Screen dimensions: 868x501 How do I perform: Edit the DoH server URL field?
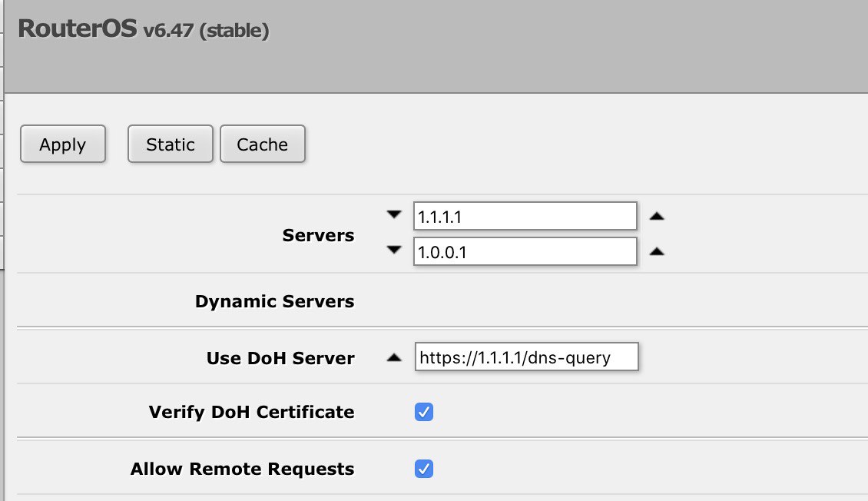(x=526, y=357)
